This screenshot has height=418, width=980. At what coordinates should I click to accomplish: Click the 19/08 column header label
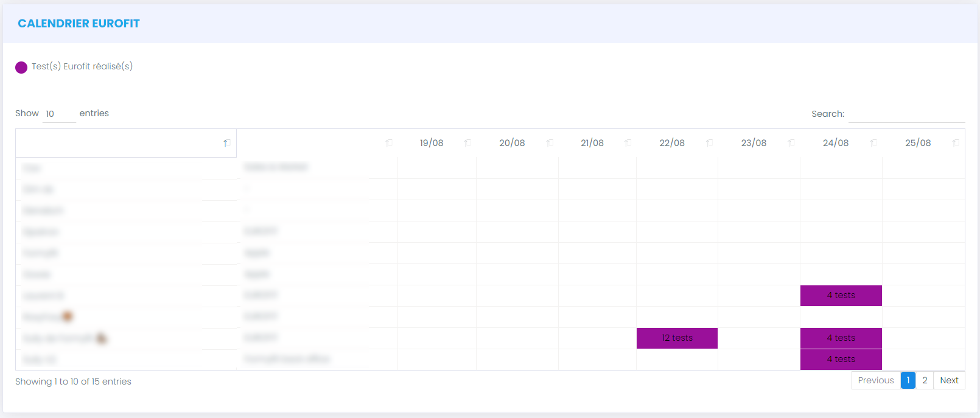tap(432, 143)
